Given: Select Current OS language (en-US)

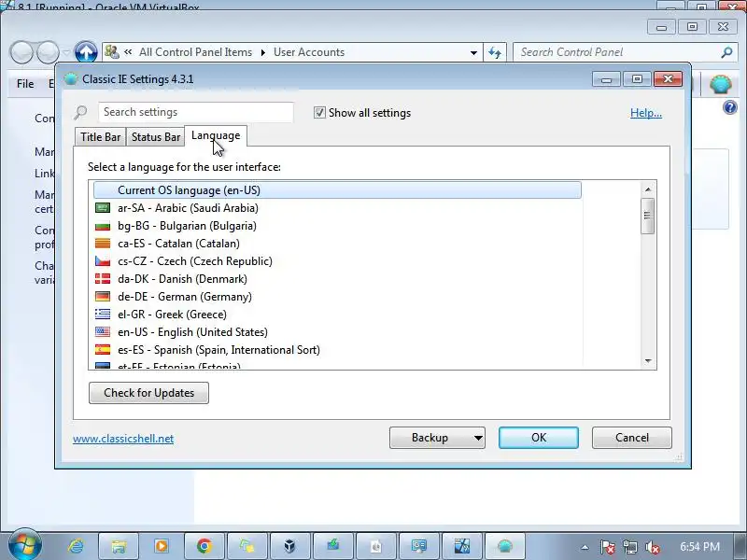Looking at the screenshot, I should coord(337,190).
